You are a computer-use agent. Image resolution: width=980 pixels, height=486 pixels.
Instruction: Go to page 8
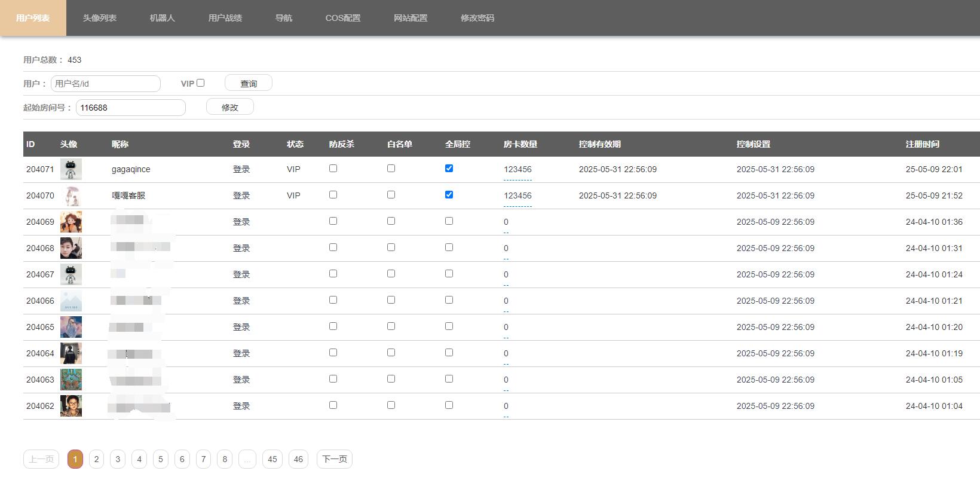[x=225, y=459]
